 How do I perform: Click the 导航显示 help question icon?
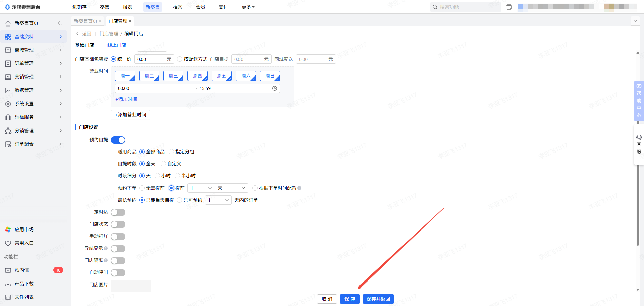pos(106,248)
